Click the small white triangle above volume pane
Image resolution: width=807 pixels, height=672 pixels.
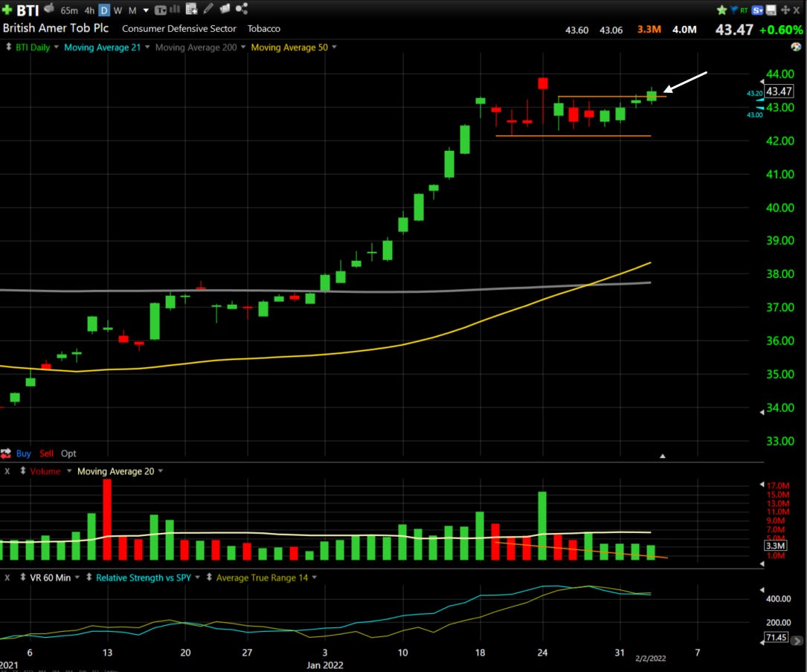[663, 456]
